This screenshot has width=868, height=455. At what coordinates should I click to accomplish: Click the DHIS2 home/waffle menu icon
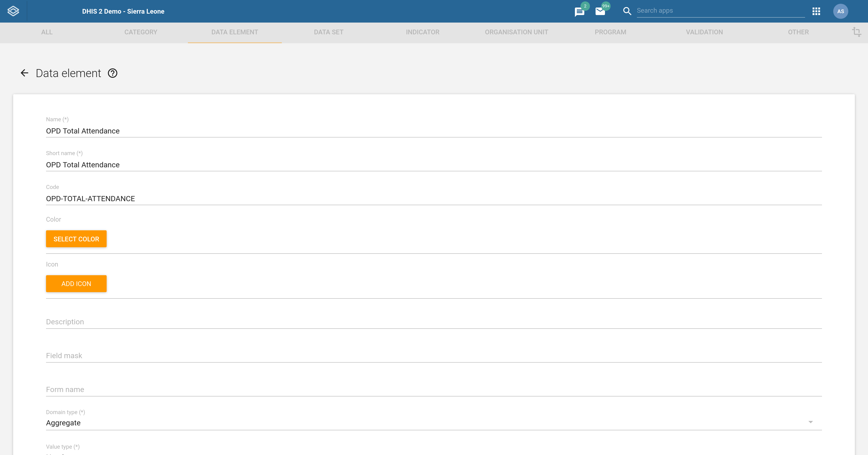pyautogui.click(x=816, y=11)
